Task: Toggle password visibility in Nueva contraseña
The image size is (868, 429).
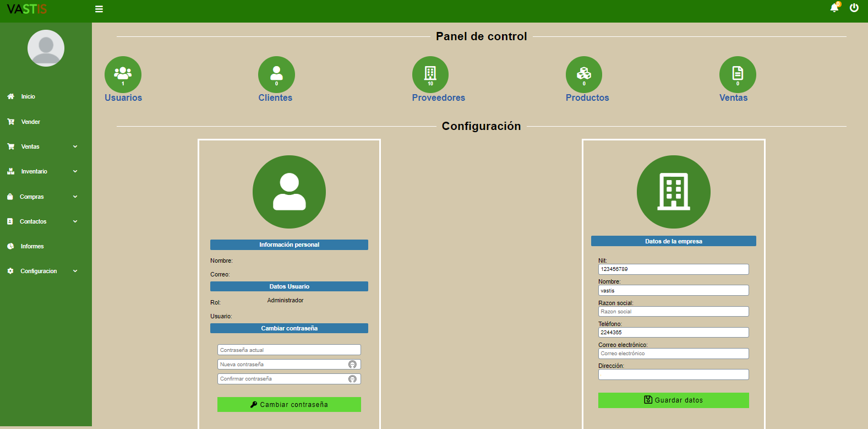Action: 352,364
